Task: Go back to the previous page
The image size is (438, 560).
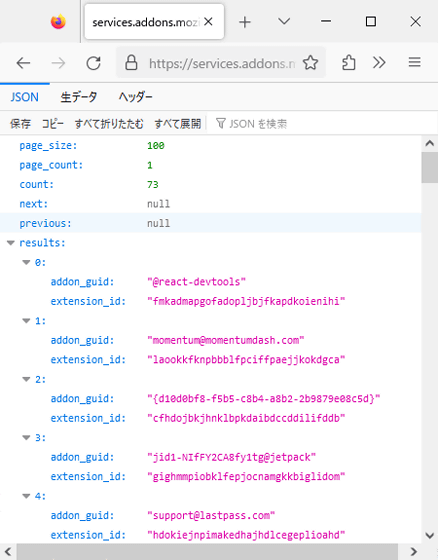Action: tap(24, 63)
